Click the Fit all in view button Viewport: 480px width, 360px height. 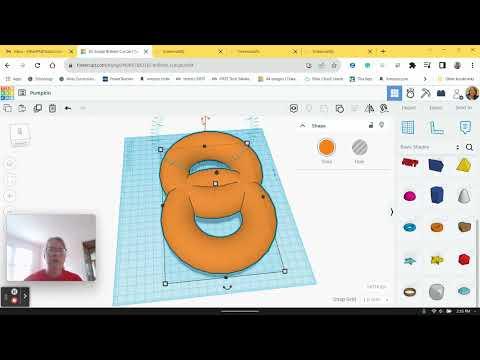(10, 180)
